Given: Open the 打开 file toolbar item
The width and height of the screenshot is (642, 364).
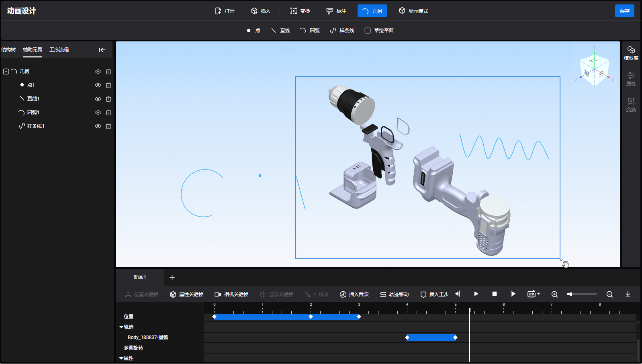Looking at the screenshot, I should (225, 11).
